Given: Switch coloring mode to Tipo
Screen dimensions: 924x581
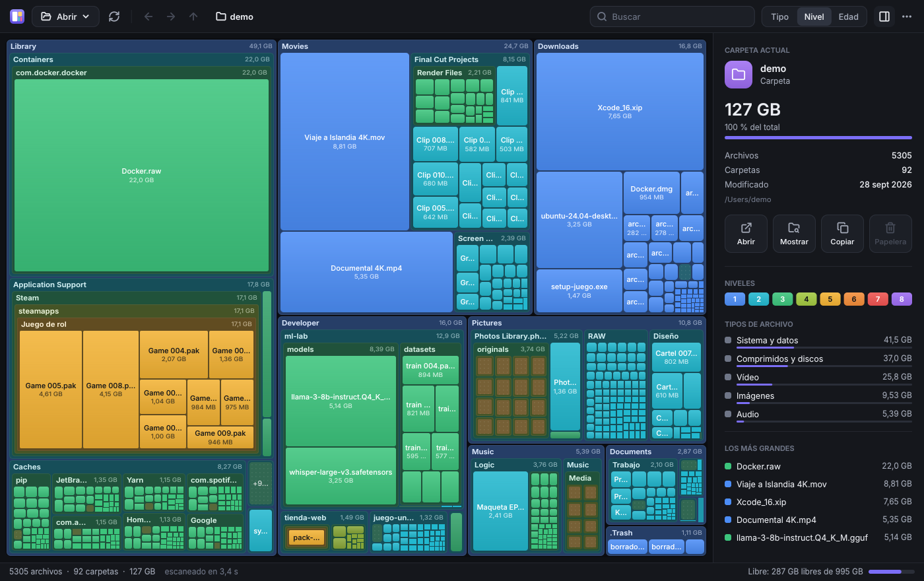Looking at the screenshot, I should pos(779,17).
